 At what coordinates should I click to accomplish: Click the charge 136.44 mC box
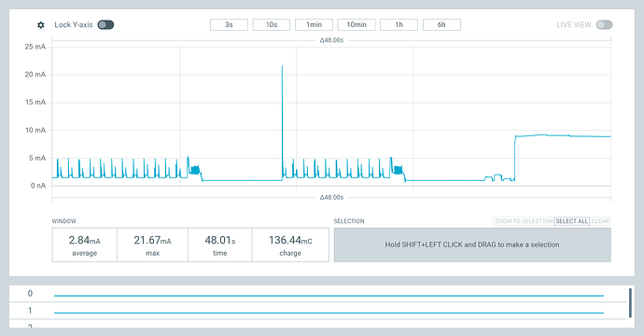pyautogui.click(x=290, y=245)
